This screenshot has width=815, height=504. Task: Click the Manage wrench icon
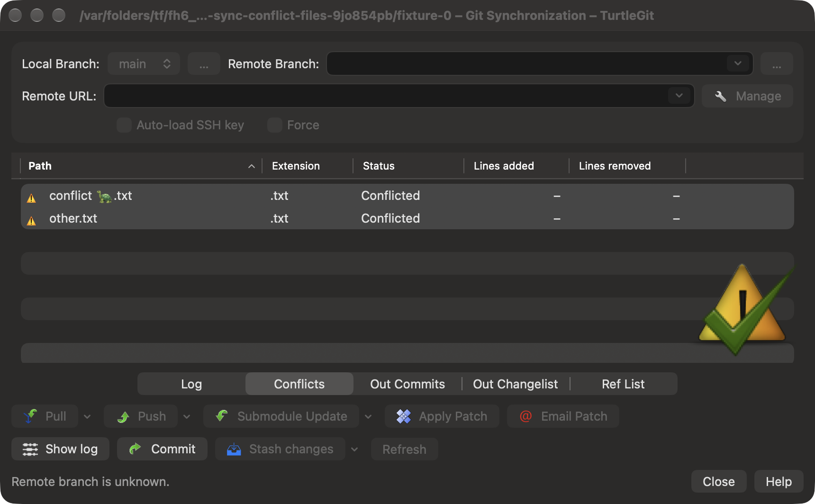tap(721, 96)
